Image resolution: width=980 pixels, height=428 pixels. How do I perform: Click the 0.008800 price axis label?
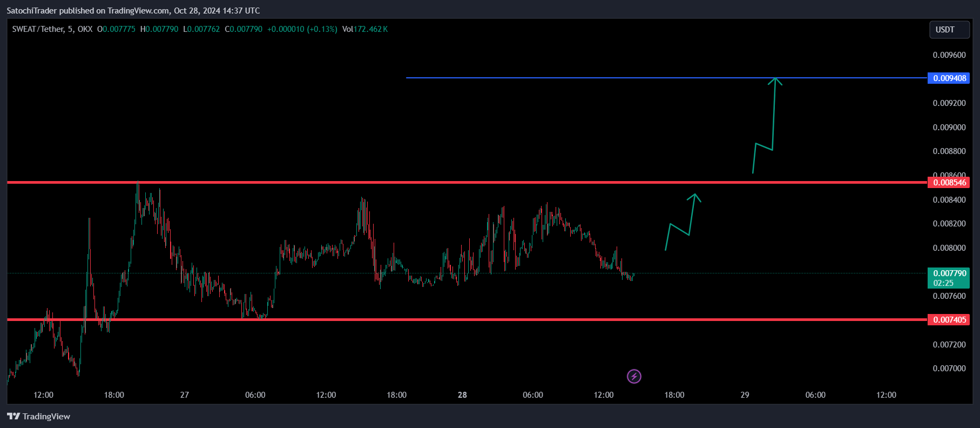point(949,151)
